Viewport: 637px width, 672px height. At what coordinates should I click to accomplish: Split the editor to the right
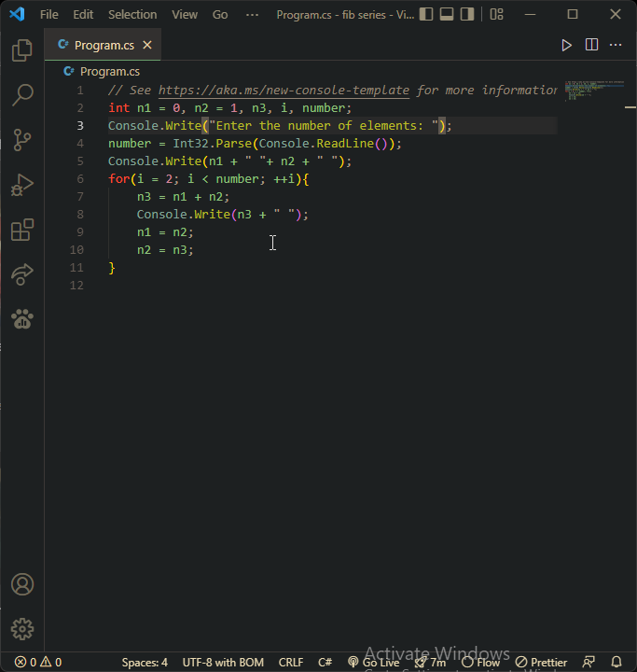[591, 45]
